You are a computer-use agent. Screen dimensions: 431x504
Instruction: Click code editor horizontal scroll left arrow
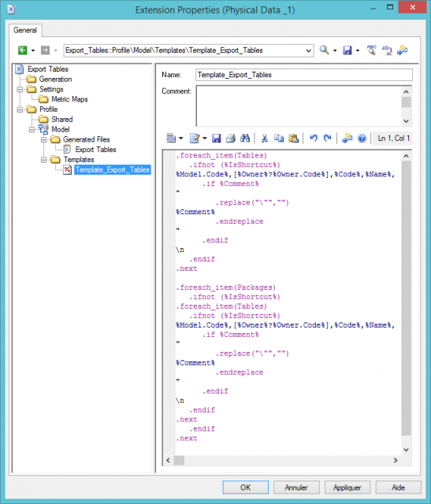168,460
